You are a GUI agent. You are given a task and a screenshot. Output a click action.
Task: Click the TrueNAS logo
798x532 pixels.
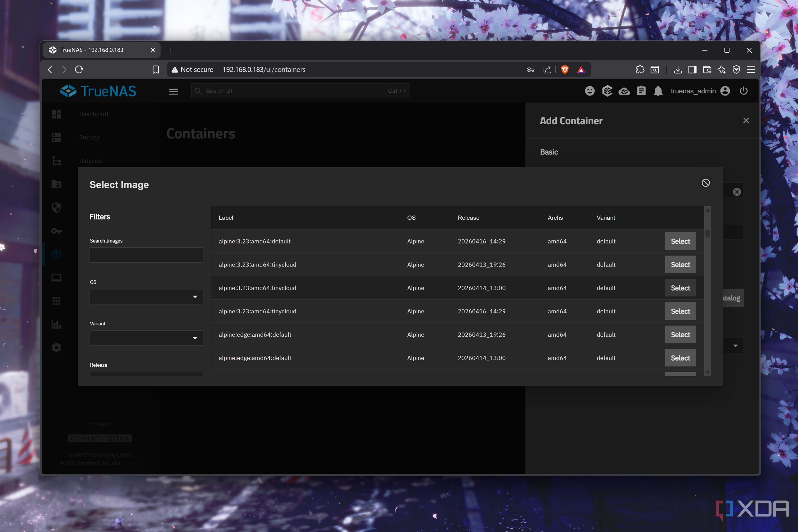pos(98,91)
